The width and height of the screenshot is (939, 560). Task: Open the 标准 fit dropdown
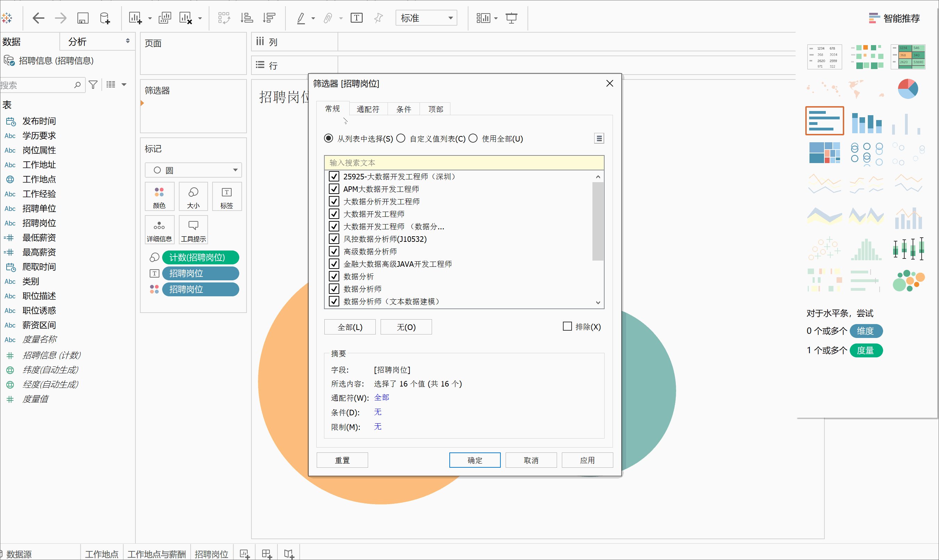pyautogui.click(x=426, y=18)
